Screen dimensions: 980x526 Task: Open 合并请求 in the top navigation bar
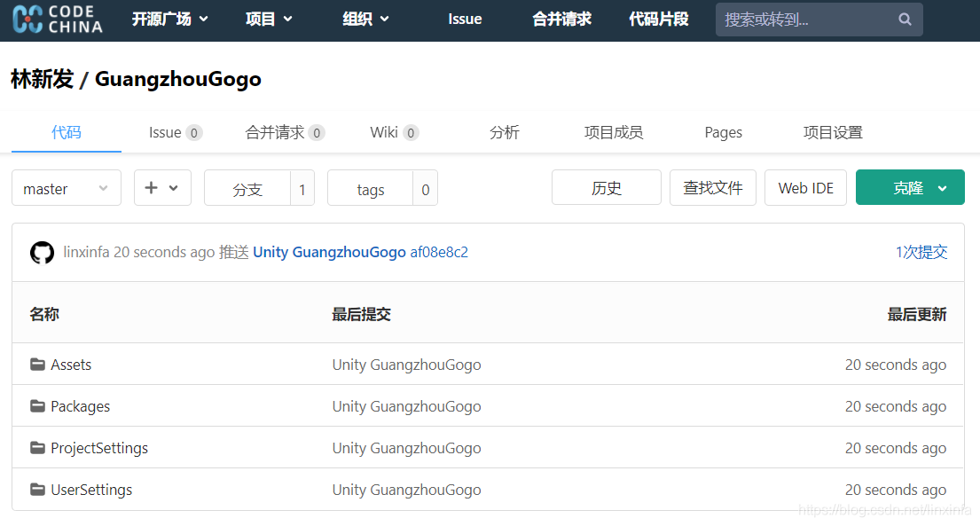pyautogui.click(x=561, y=20)
